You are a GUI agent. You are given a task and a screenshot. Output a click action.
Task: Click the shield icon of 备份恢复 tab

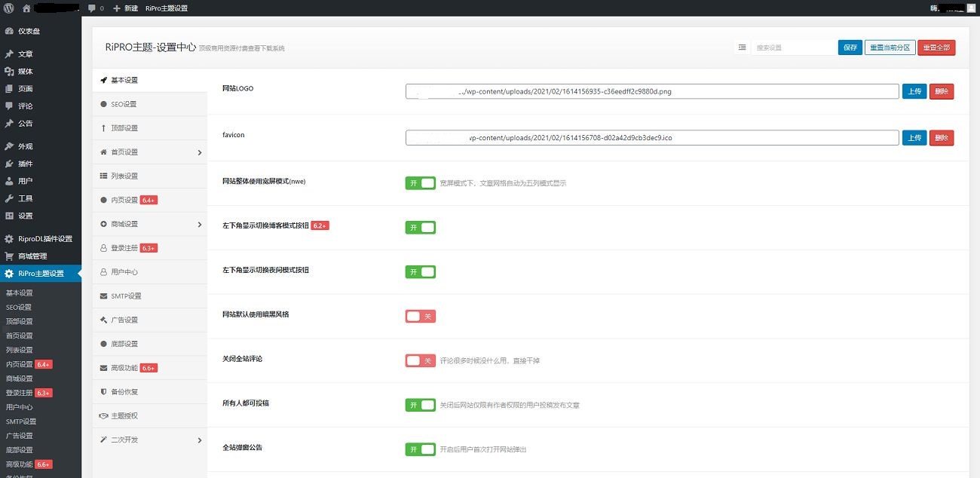[104, 392]
